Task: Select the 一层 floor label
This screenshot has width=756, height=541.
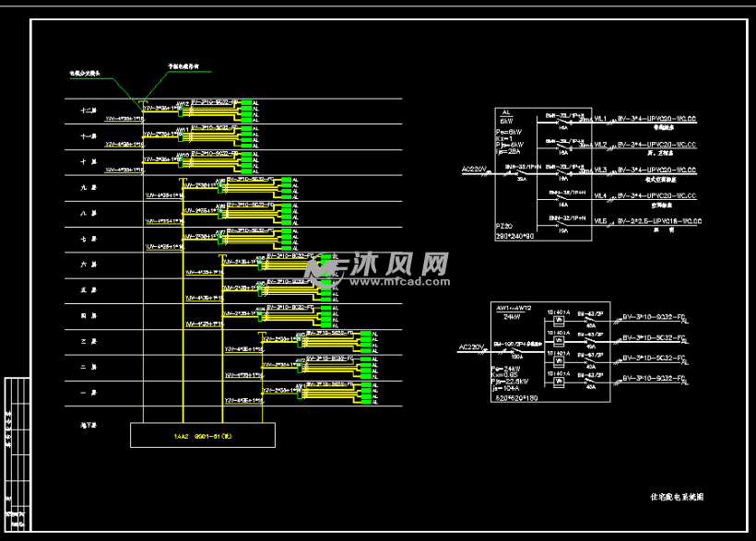Action: click(89, 393)
